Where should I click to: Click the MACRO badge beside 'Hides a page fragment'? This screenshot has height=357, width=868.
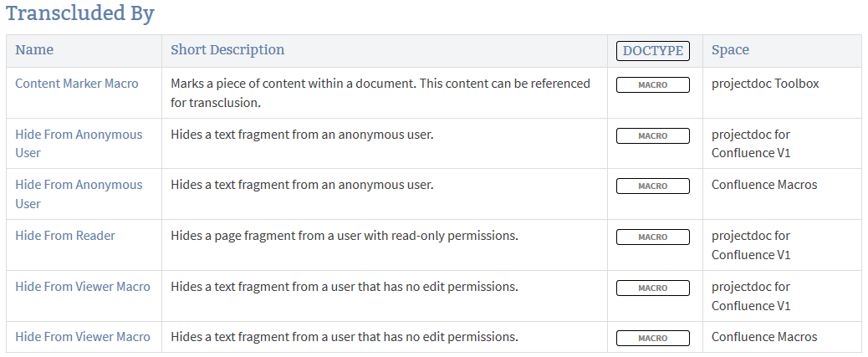pos(653,237)
